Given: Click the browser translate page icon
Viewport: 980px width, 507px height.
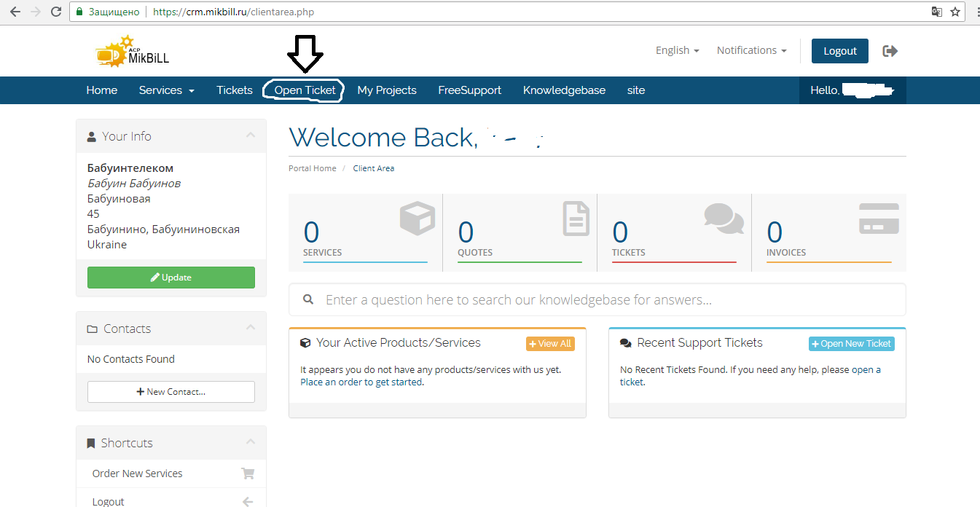Looking at the screenshot, I should pos(936,12).
